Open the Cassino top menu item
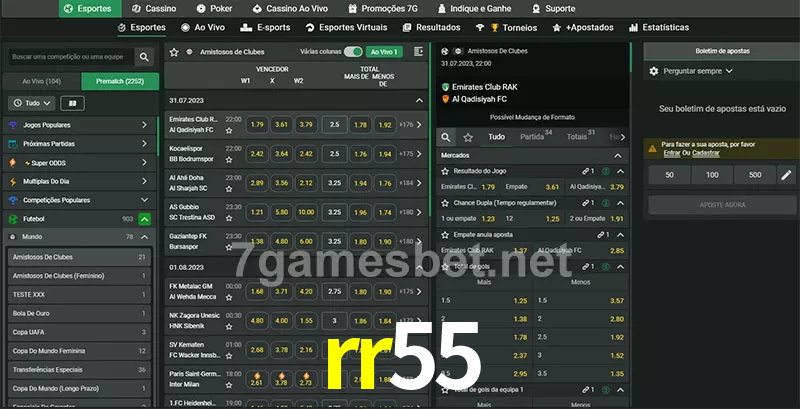Screen dimensions: 800x409 (x=153, y=8)
